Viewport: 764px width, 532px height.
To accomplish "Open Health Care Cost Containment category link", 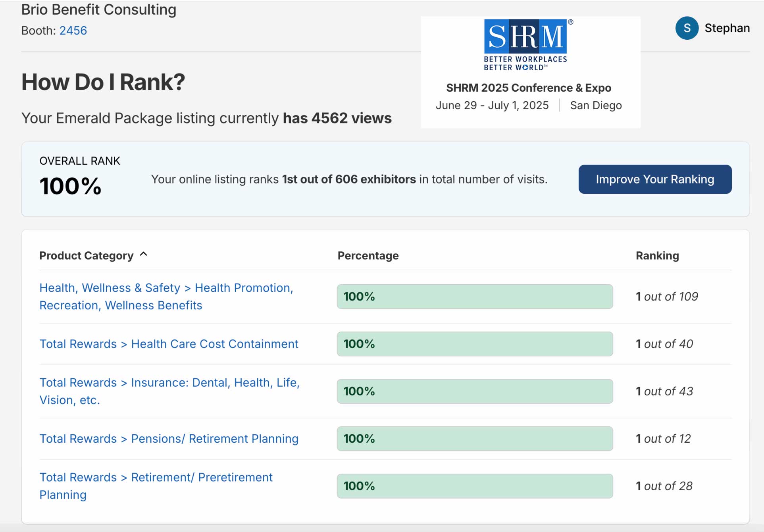I will pos(169,344).
